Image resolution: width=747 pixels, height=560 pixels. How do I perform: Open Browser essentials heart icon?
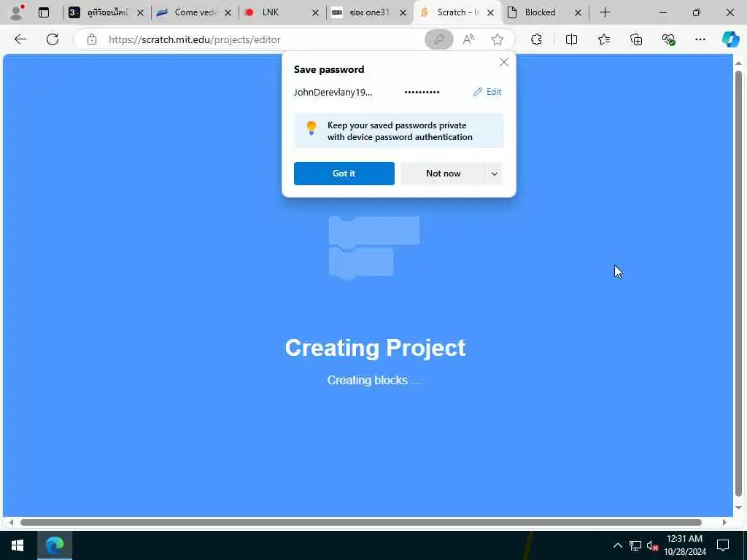point(668,39)
